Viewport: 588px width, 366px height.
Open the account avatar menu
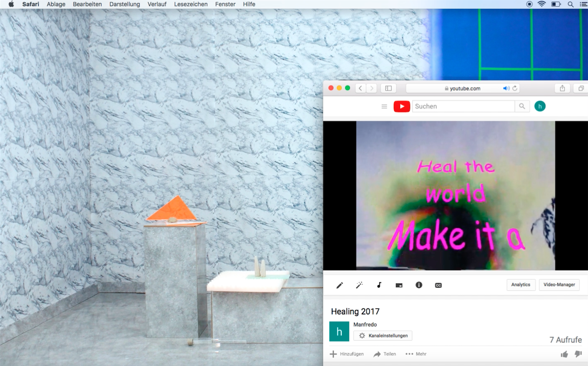click(540, 106)
